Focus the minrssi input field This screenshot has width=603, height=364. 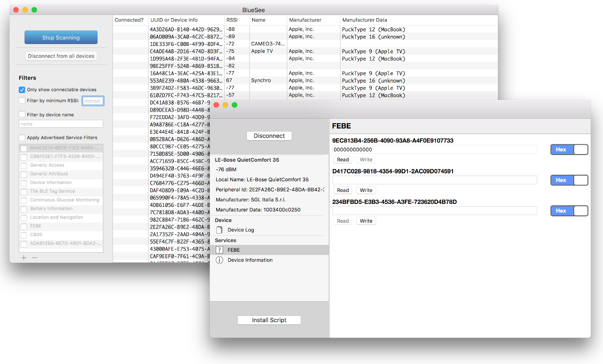[93, 101]
